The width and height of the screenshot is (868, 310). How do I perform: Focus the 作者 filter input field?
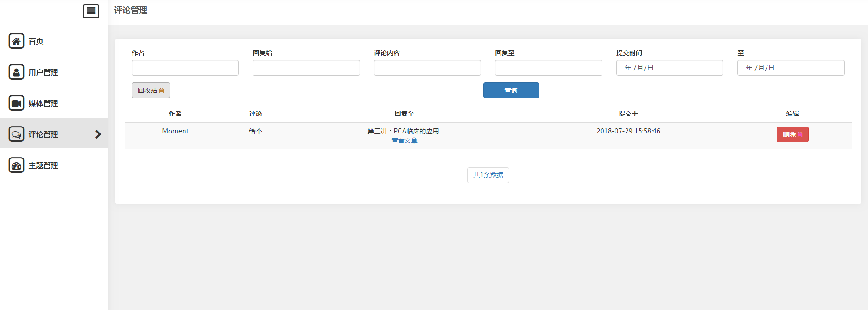(185, 68)
